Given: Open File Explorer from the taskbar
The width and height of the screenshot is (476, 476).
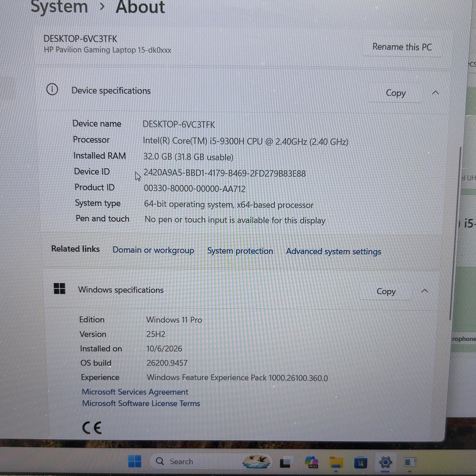Looking at the screenshot, I should pyautogui.click(x=336, y=462).
